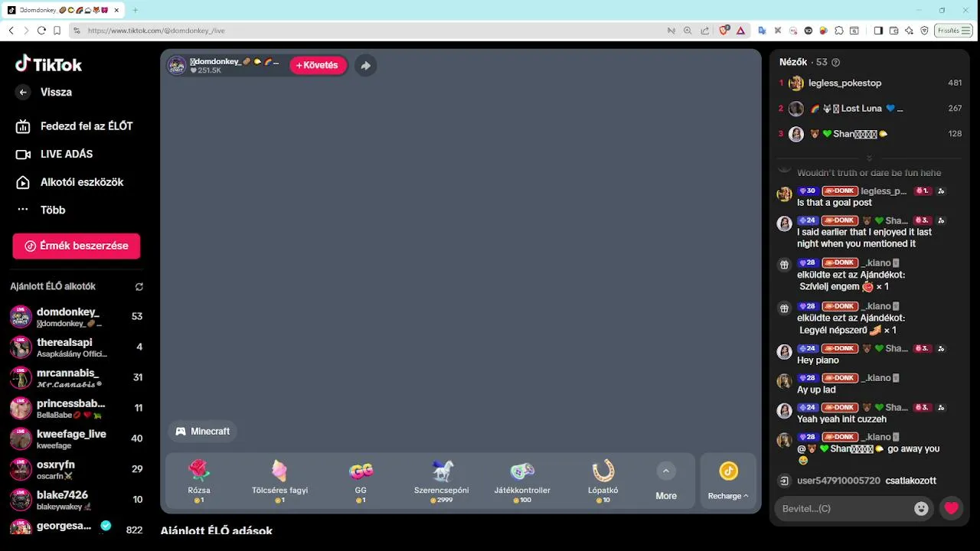980x551 pixels.
Task: Open Brave Rewards triangle icon
Action: click(x=740, y=31)
